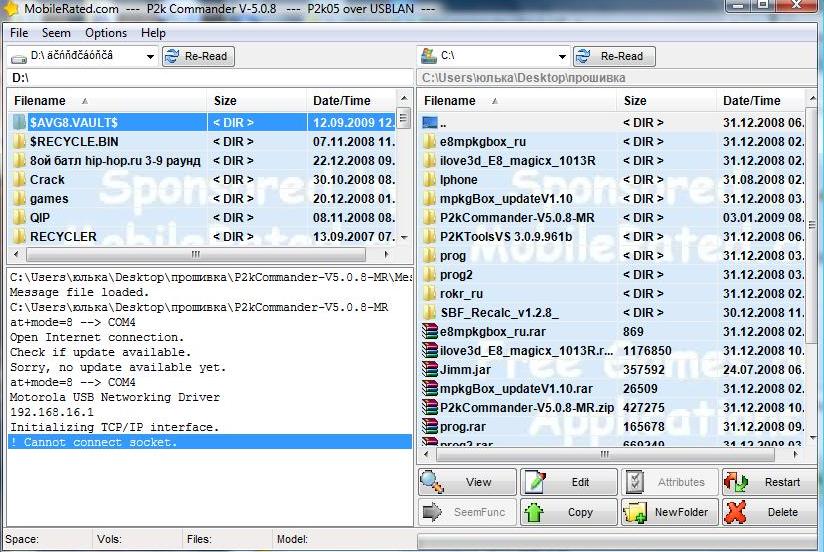Screen dimensions: 824x552
Task: Sort right pane by Filename header
Action: (517, 100)
